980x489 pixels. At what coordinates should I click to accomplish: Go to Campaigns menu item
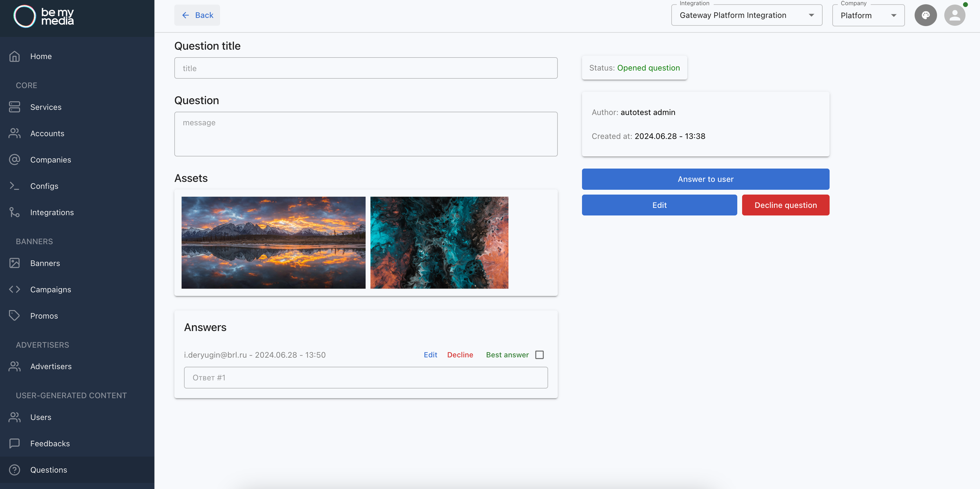click(50, 289)
